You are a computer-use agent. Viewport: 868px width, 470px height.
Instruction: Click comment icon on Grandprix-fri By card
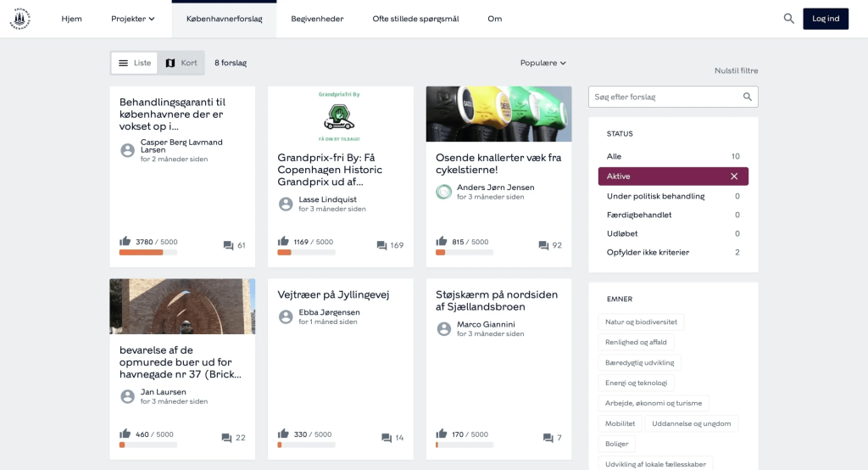(x=381, y=245)
